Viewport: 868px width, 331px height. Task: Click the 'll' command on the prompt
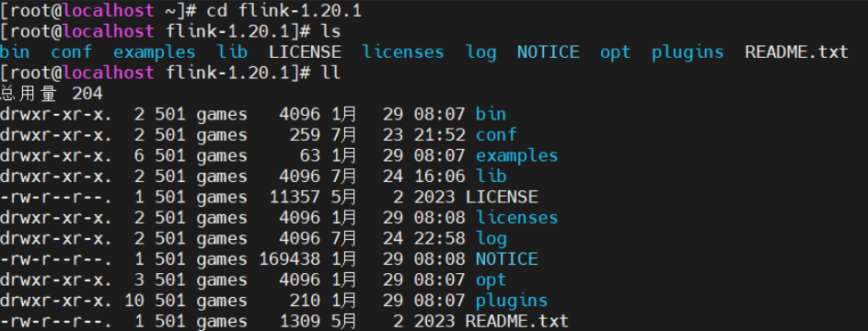(330, 73)
